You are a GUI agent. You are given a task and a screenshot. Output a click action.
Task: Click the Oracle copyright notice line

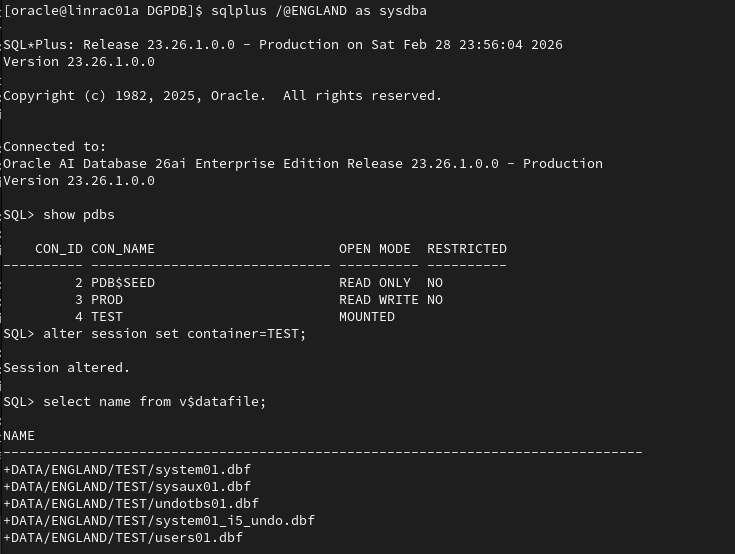[222, 96]
